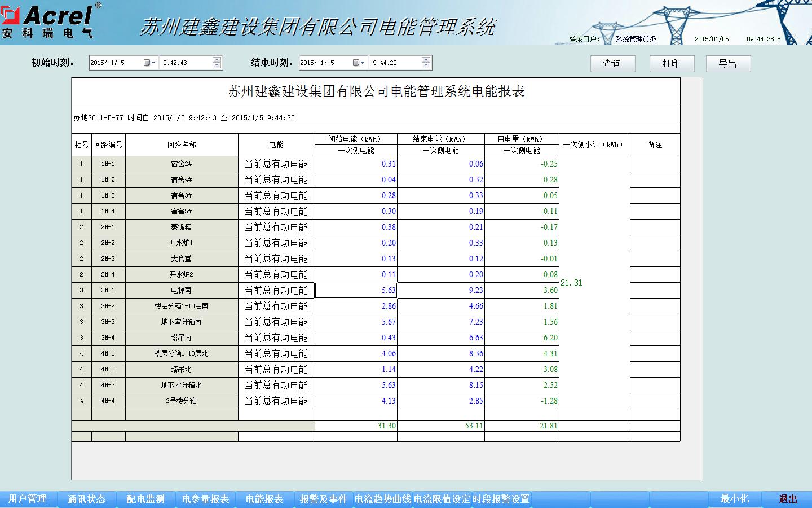Click the report title 电能报表 heading
The image size is (812, 508).
point(376,91)
